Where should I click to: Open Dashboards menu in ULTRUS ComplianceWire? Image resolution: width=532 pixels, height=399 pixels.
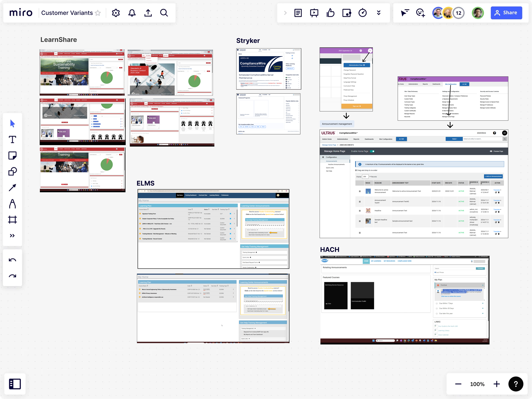[369, 139]
